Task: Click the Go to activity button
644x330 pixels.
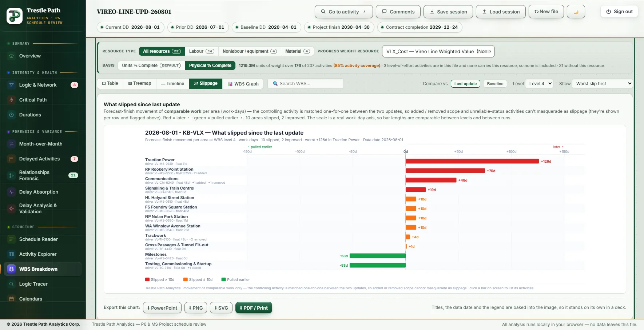Action: [x=344, y=12]
